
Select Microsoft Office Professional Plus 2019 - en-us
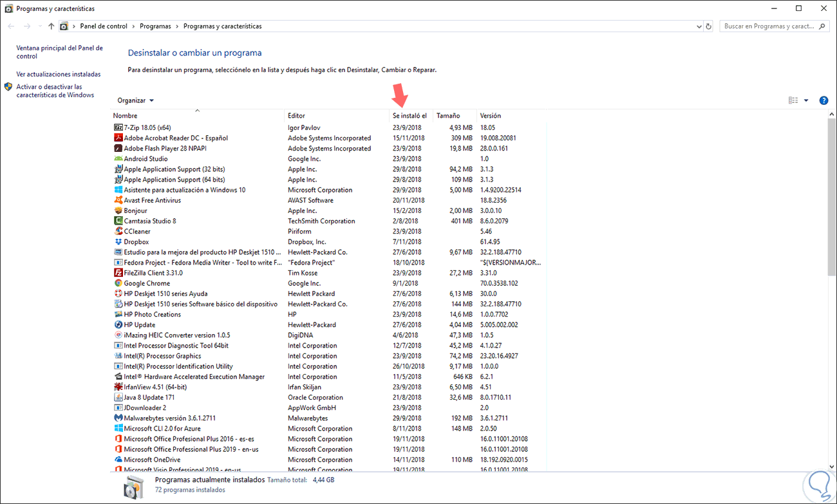pyautogui.click(x=328, y=449)
